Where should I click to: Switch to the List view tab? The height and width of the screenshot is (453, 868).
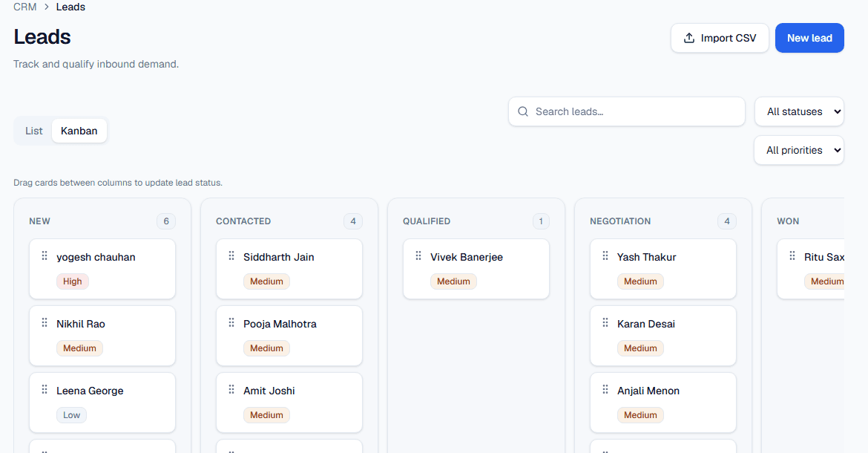34,131
